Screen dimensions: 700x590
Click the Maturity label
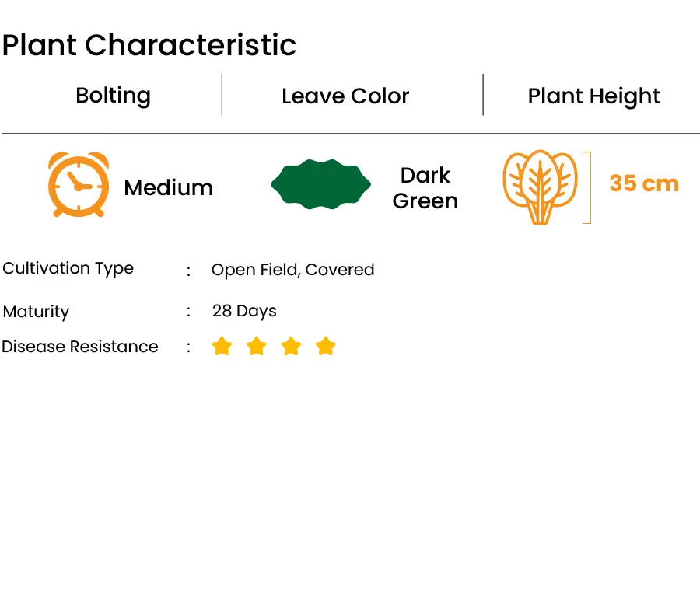(36, 312)
